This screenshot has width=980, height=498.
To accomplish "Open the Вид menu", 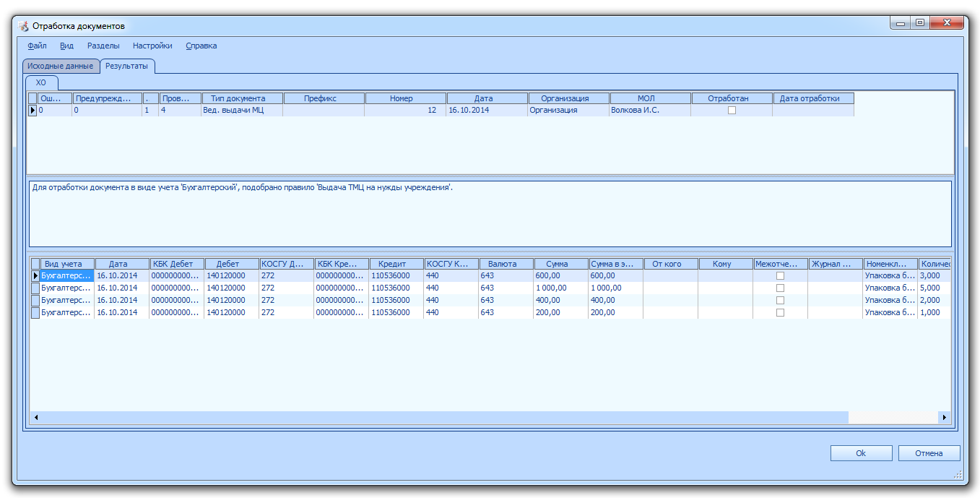I will pyautogui.click(x=67, y=46).
